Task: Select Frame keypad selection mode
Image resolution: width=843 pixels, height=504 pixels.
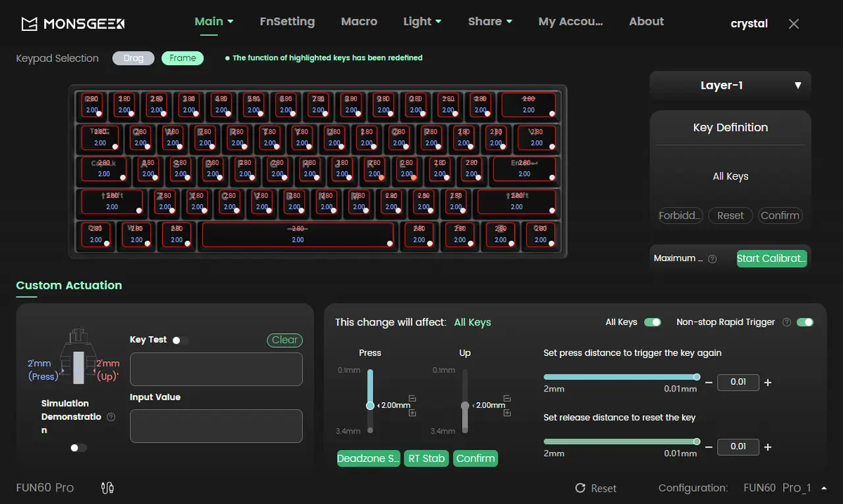Action: coord(182,59)
